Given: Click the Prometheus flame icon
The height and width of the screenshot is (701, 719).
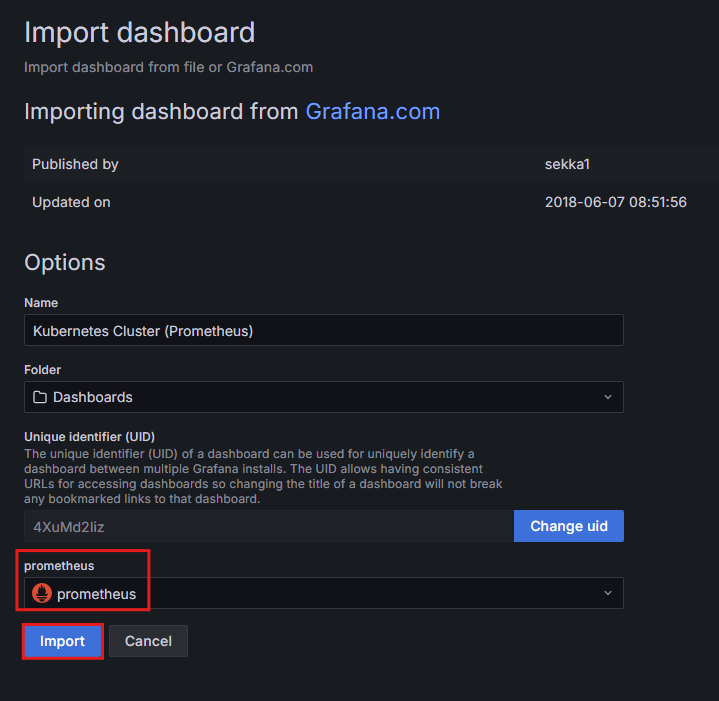Looking at the screenshot, I should (42, 593).
